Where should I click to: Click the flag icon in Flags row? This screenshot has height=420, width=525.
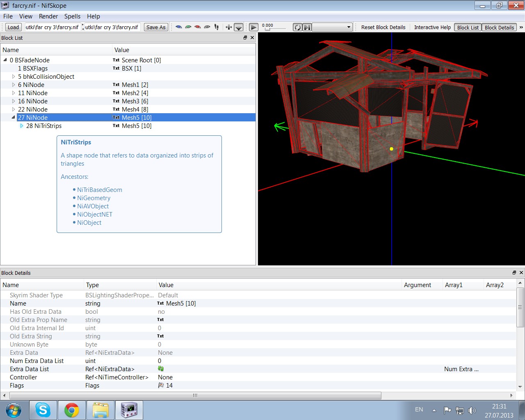coord(161,385)
